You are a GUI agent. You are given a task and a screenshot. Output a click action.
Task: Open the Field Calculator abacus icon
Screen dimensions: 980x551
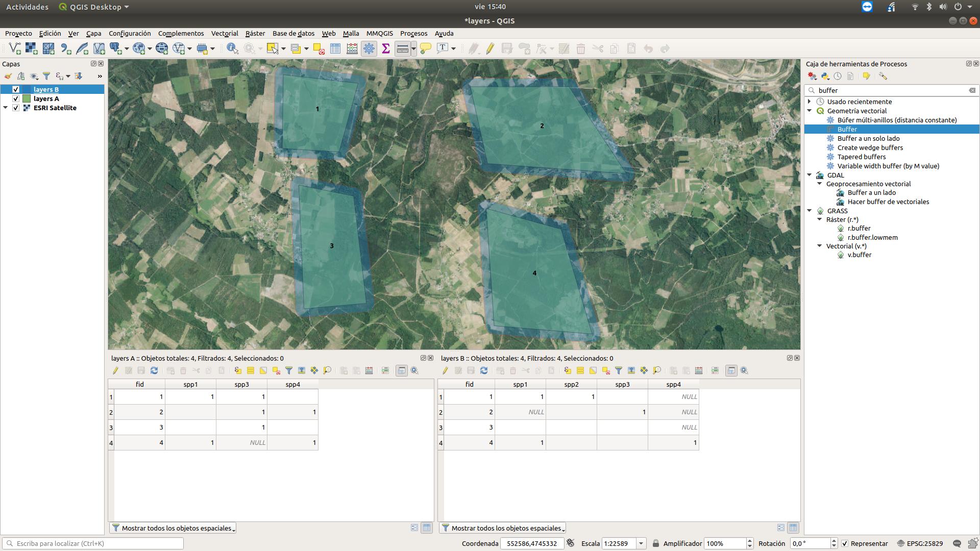(x=352, y=48)
